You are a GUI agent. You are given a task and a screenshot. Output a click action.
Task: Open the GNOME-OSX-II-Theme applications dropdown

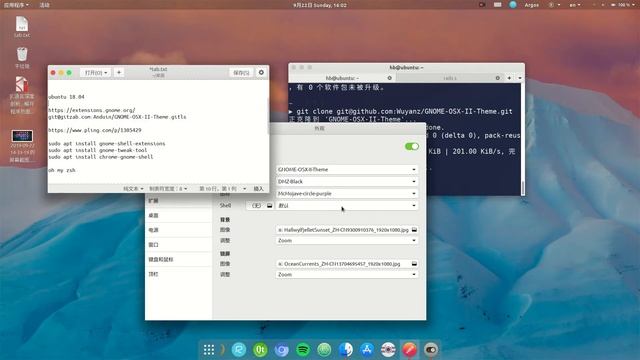coord(347,169)
